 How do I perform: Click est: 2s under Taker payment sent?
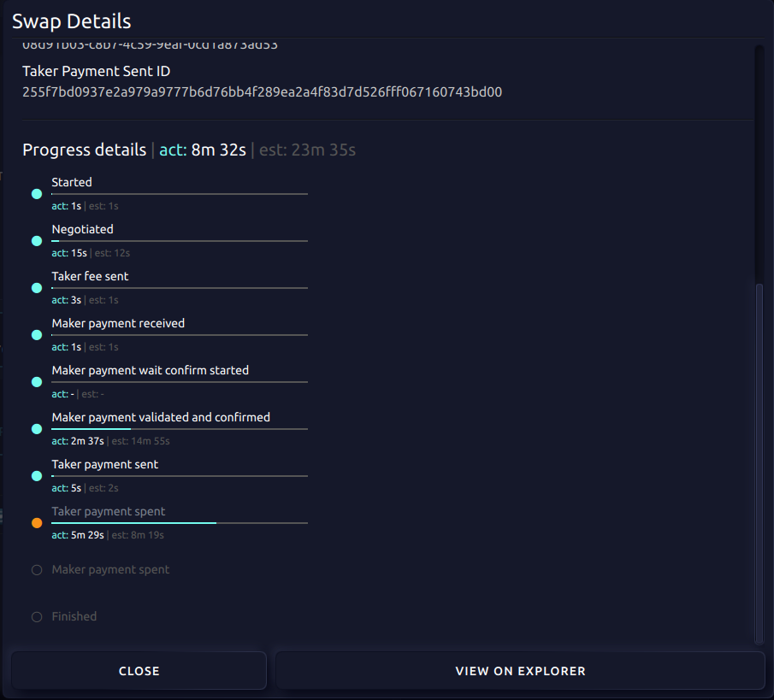(x=103, y=488)
